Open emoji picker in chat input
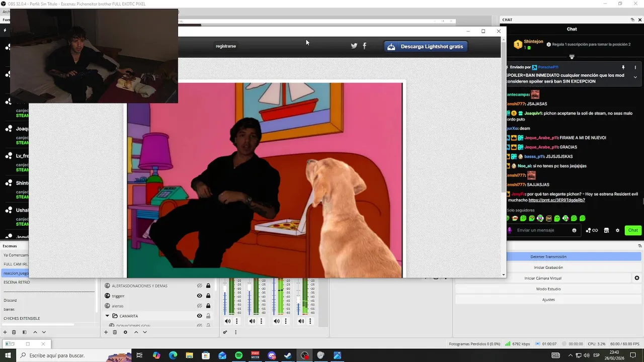 pos(574,230)
